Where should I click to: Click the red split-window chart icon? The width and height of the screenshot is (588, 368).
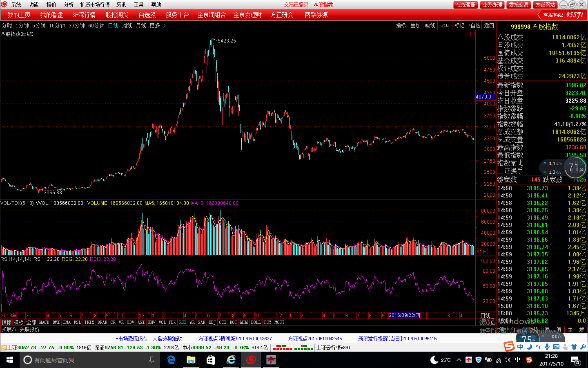(x=472, y=34)
